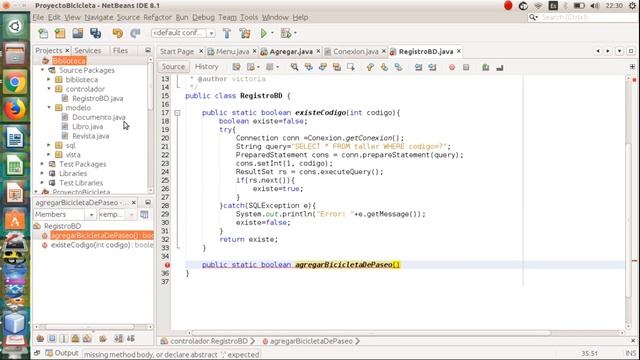Expand the vista package node

coord(49,155)
